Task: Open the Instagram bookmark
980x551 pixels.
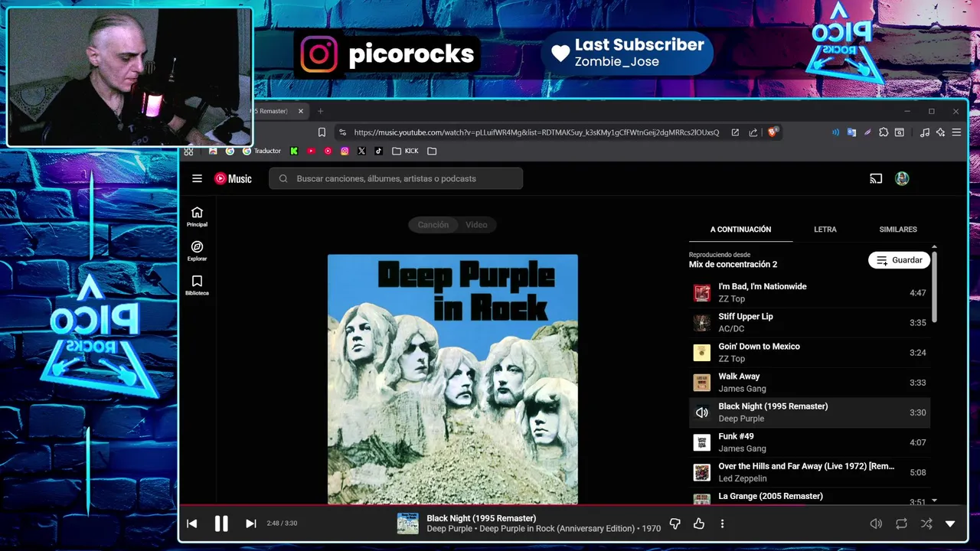Action: [x=345, y=151]
